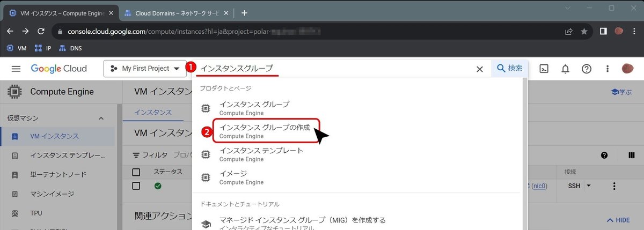
Task: Click the browser address bar URL
Action: tap(194, 32)
